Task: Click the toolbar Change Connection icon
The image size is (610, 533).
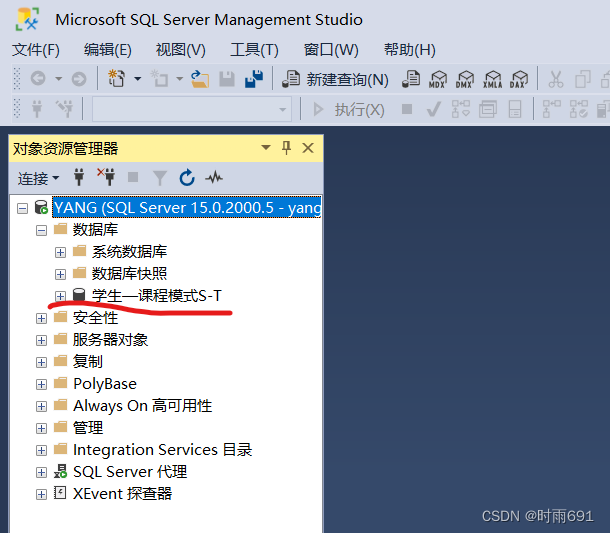Action: coord(64,109)
